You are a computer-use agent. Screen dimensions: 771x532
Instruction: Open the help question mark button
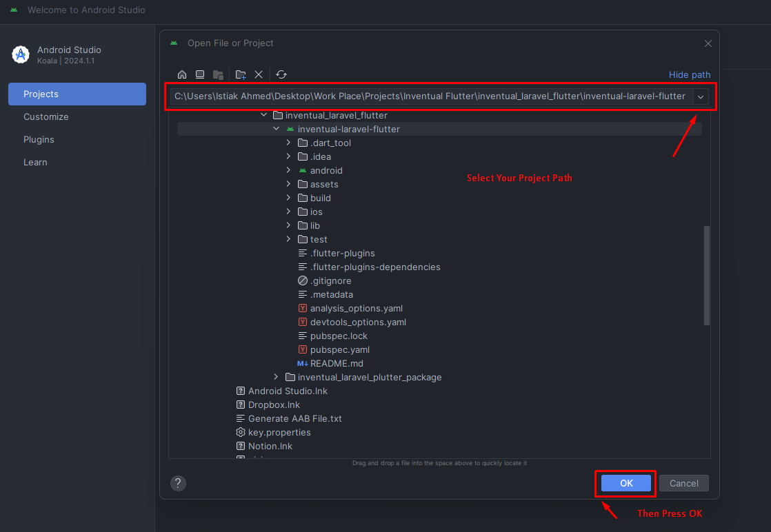[178, 483]
